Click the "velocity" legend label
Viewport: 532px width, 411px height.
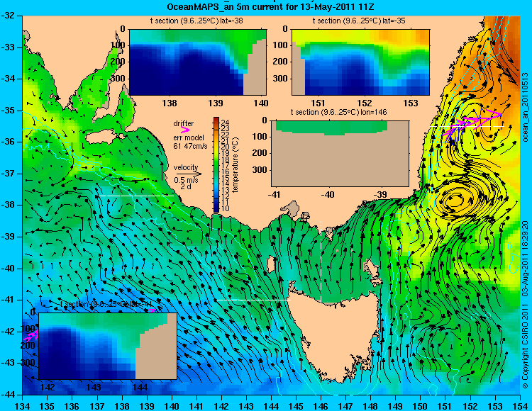[x=186, y=167]
